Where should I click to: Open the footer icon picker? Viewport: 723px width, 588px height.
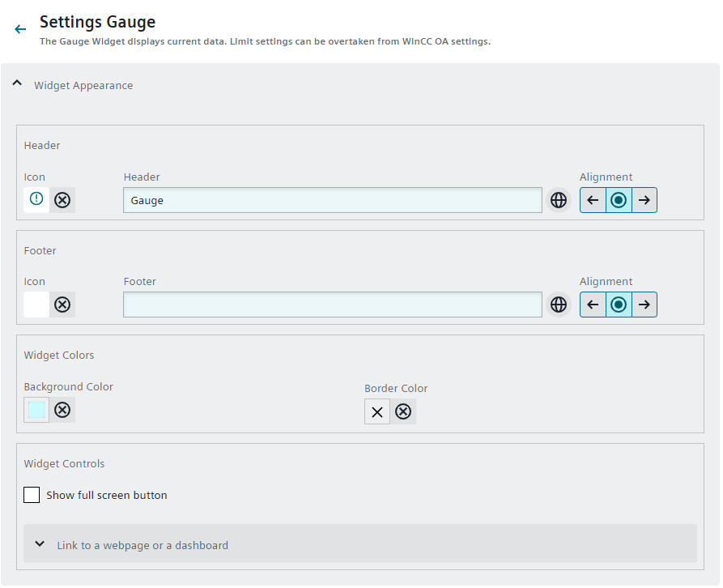tap(36, 305)
